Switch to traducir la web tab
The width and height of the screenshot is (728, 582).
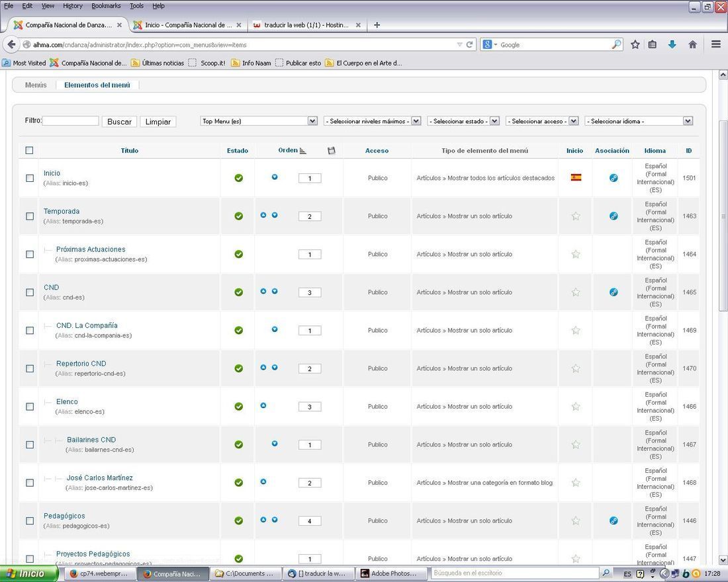tap(306, 25)
